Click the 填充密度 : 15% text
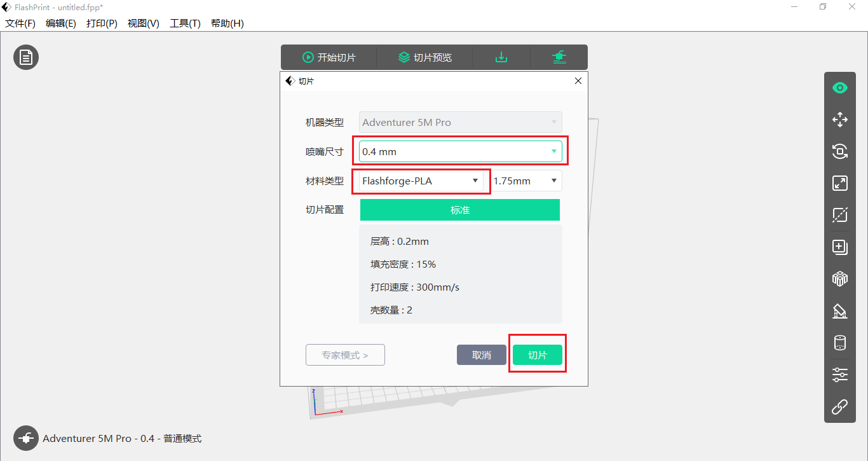Viewport: 868px width, 461px height. pyautogui.click(x=403, y=265)
